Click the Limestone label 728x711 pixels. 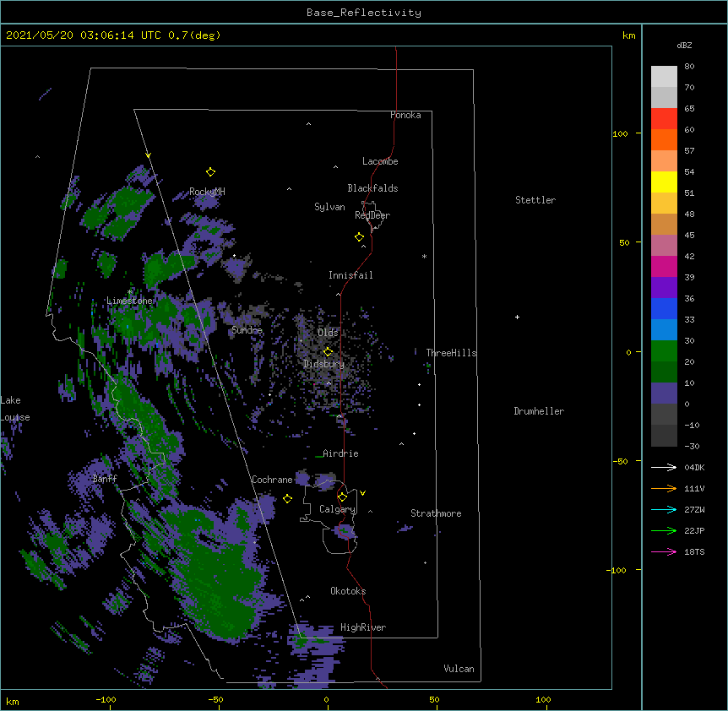coord(129,301)
